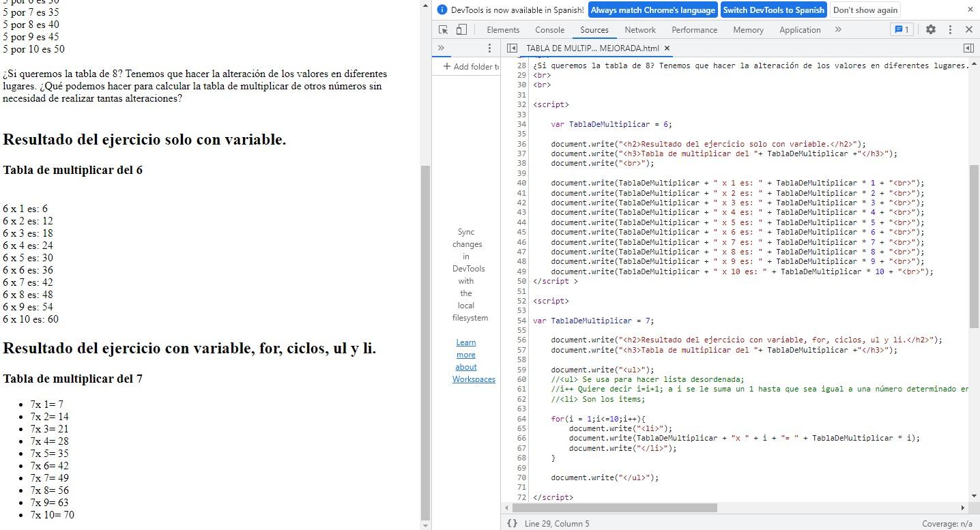Click the page vertical scrollbar thumb
This screenshot has width=980, height=530.
pyautogui.click(x=425, y=342)
